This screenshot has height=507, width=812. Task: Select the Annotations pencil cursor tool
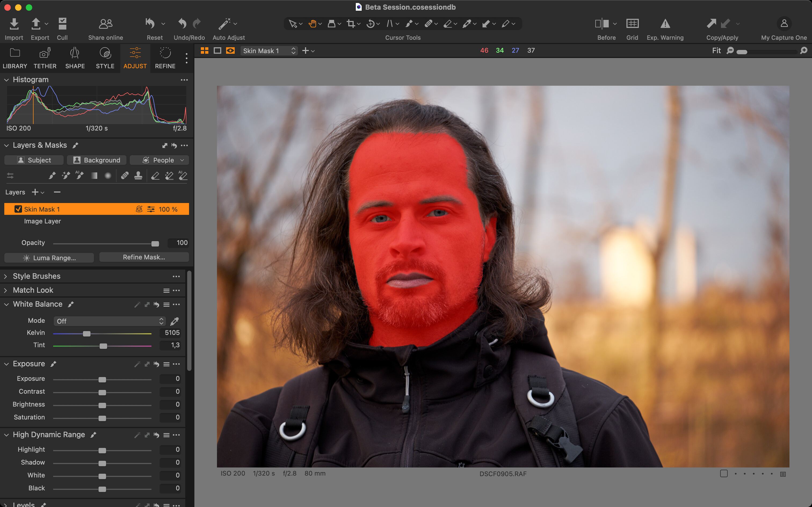[506, 23]
